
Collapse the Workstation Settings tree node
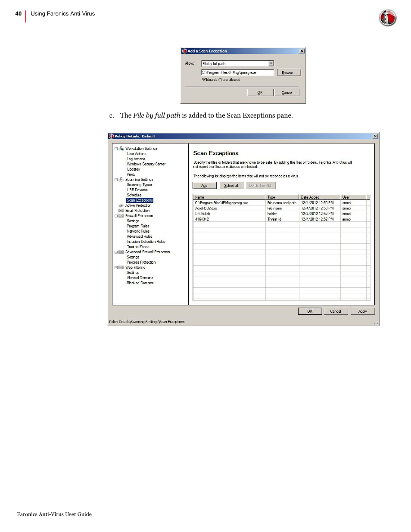tap(116, 149)
